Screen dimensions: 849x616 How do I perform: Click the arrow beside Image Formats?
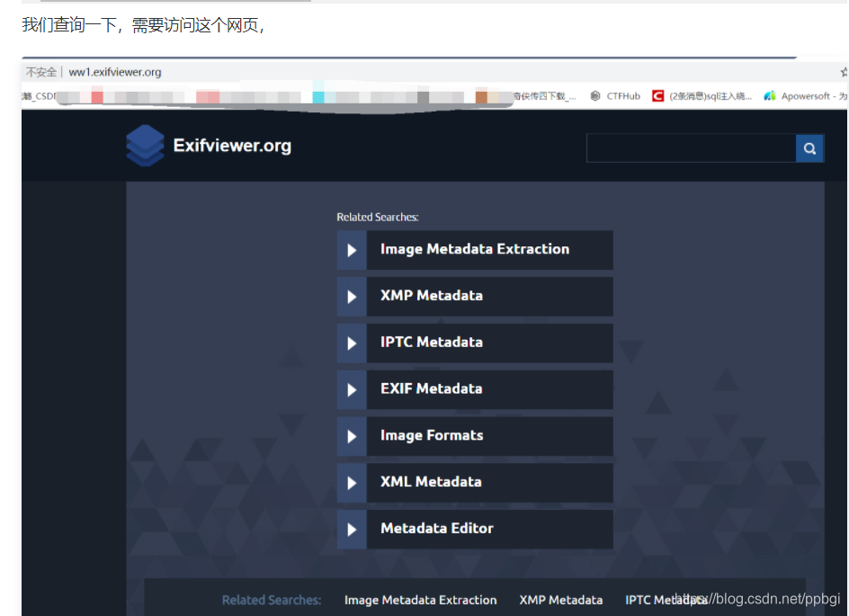tap(352, 436)
